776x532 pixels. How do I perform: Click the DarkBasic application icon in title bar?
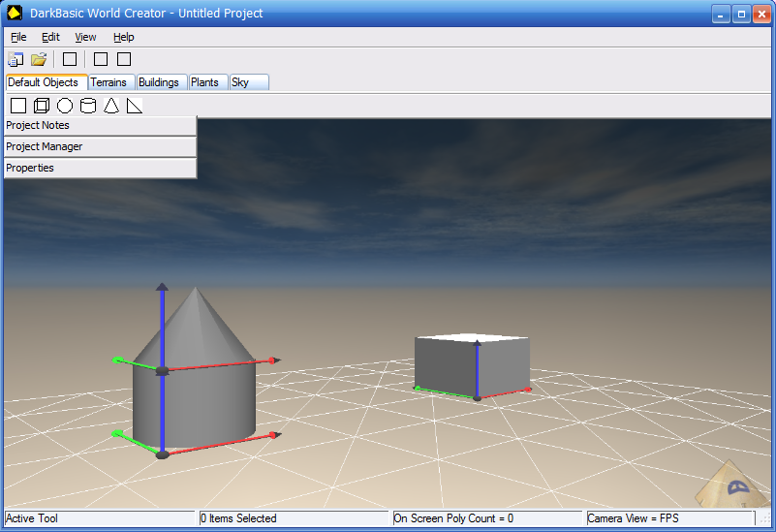coord(15,14)
